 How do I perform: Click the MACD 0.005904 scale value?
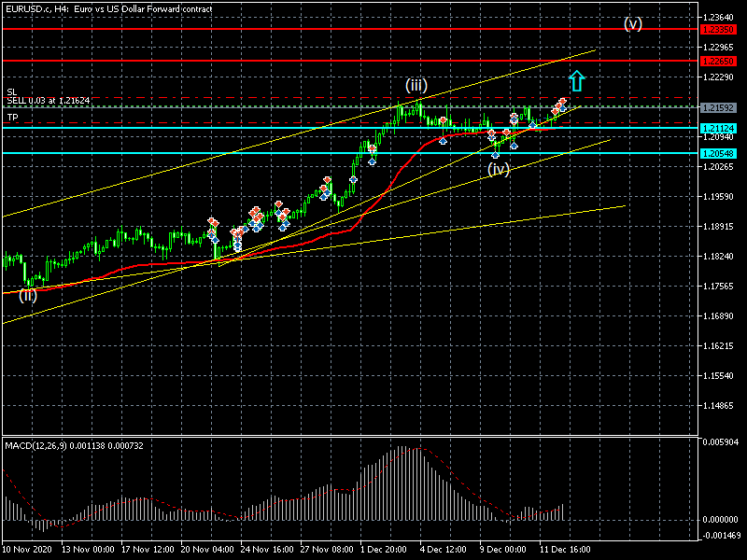pos(722,442)
